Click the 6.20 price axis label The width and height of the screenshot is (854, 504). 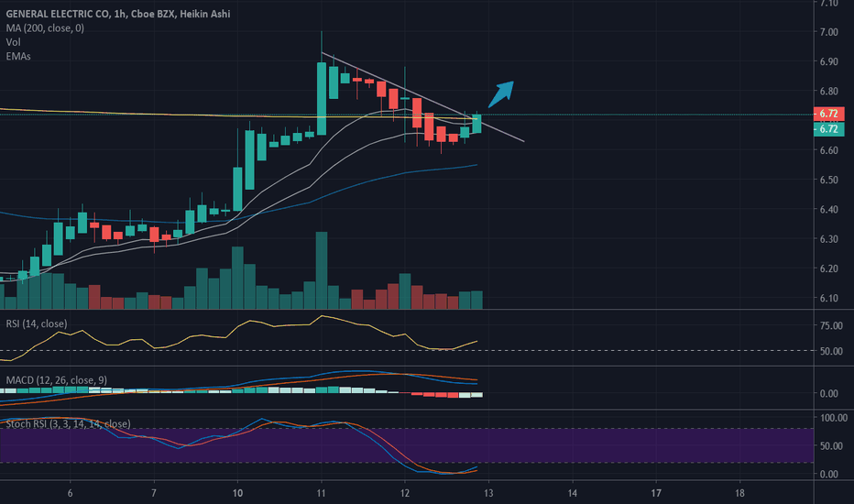[x=829, y=268]
